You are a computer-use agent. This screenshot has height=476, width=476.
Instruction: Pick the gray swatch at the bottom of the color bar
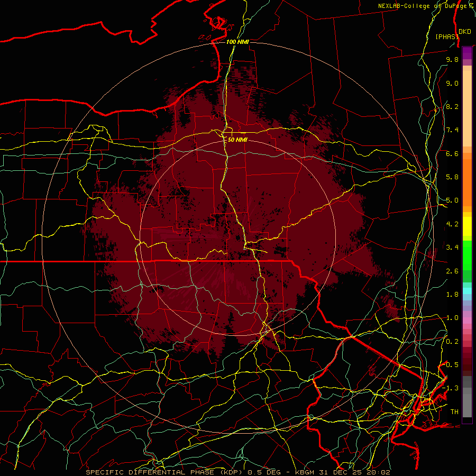(467, 405)
